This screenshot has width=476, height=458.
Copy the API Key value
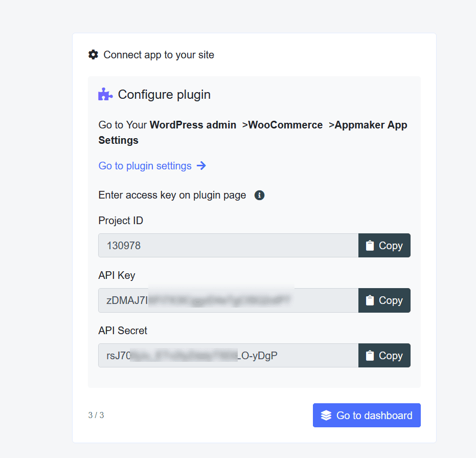tap(384, 300)
